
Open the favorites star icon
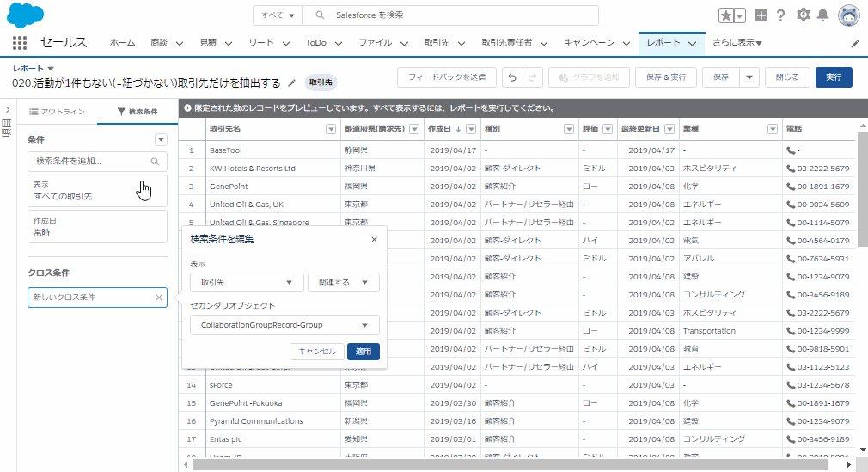[725, 15]
